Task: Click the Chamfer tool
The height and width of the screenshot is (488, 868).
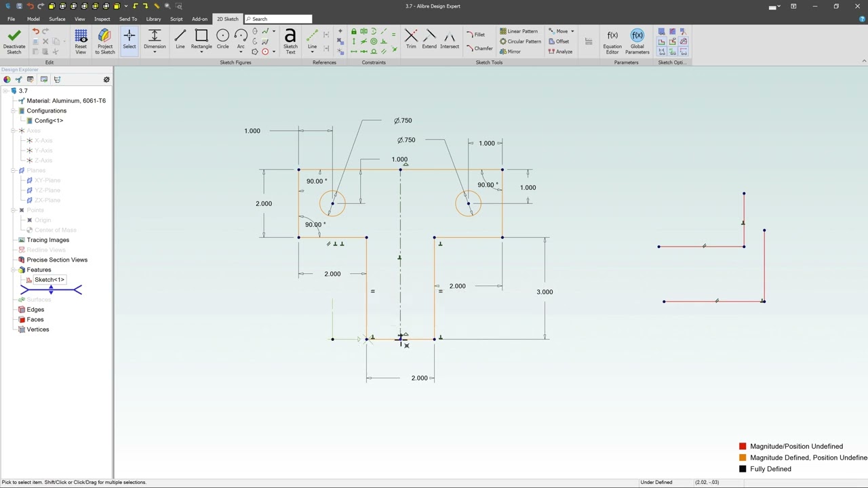Action: pos(479,49)
